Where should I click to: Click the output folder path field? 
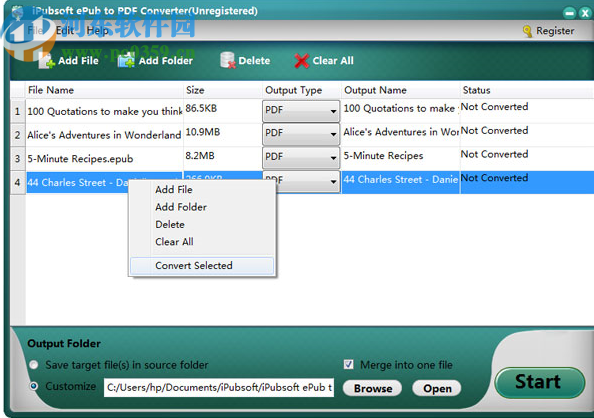tap(219, 387)
